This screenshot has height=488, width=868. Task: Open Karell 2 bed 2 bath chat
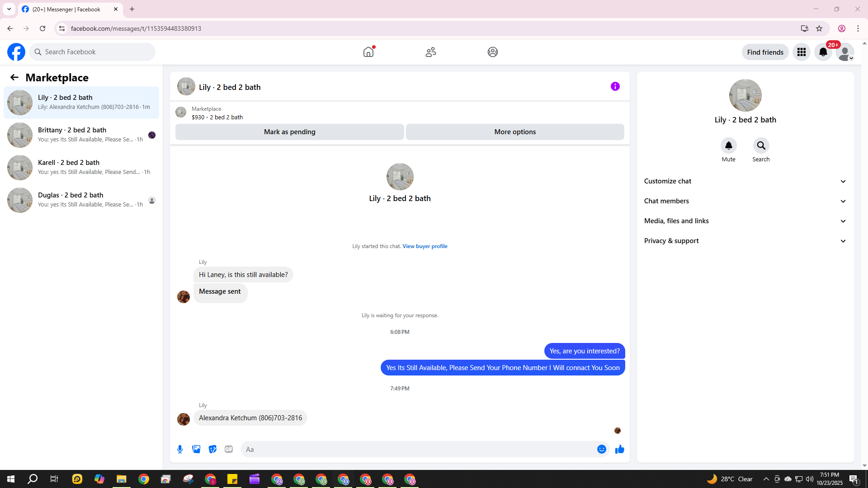[x=81, y=167]
